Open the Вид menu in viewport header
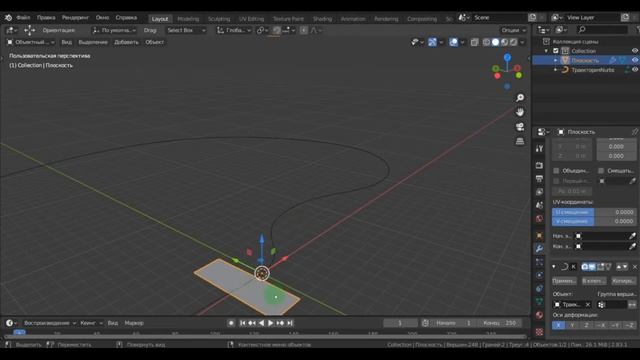This screenshot has height=360, width=640. tap(66, 42)
